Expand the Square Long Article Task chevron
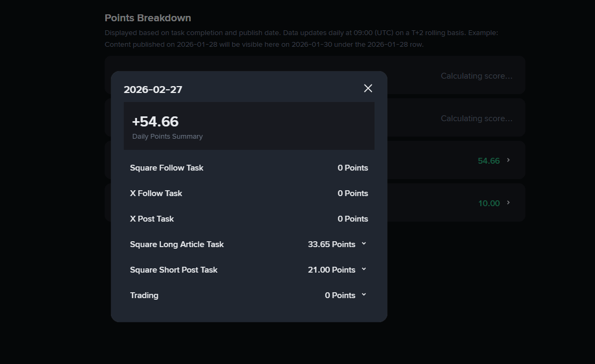Viewport: 595px width, 364px height. point(364,244)
